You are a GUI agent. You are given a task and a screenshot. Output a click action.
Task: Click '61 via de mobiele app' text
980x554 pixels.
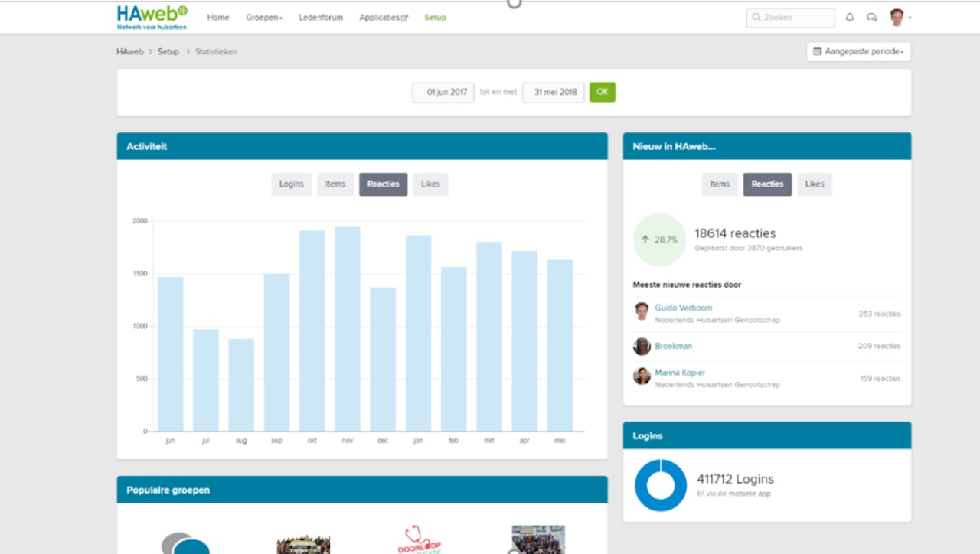733,494
